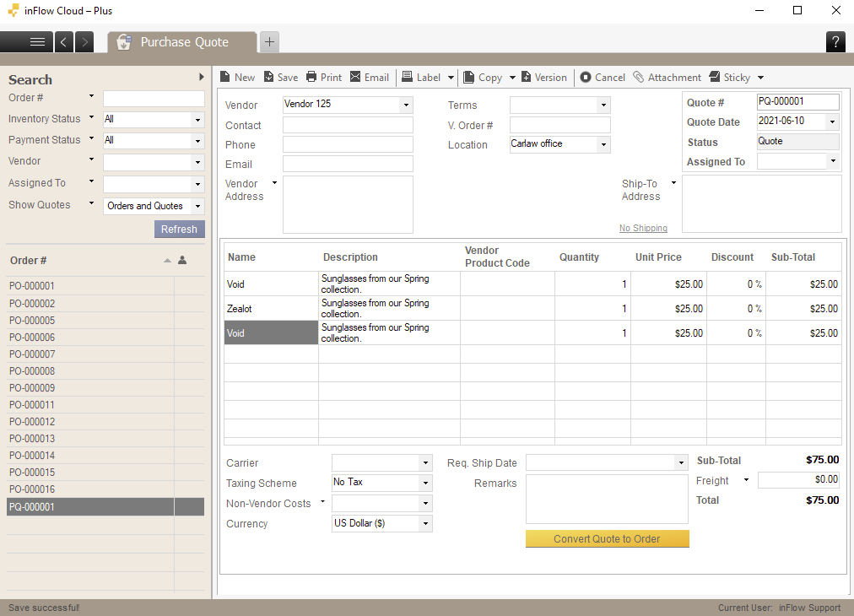The height and width of the screenshot is (616, 854).
Task: Print the purchase quote
Action: [323, 77]
